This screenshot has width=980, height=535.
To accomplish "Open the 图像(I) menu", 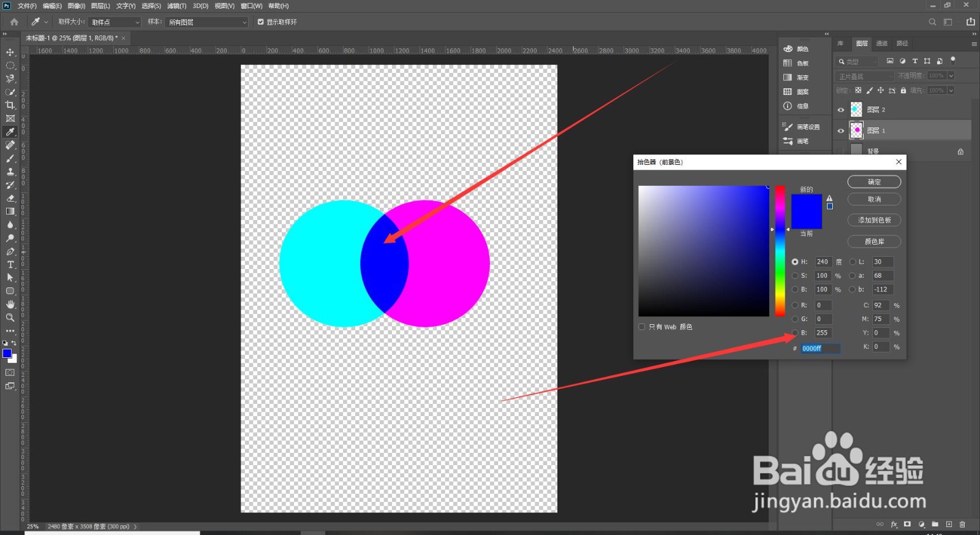I will 77,6.
